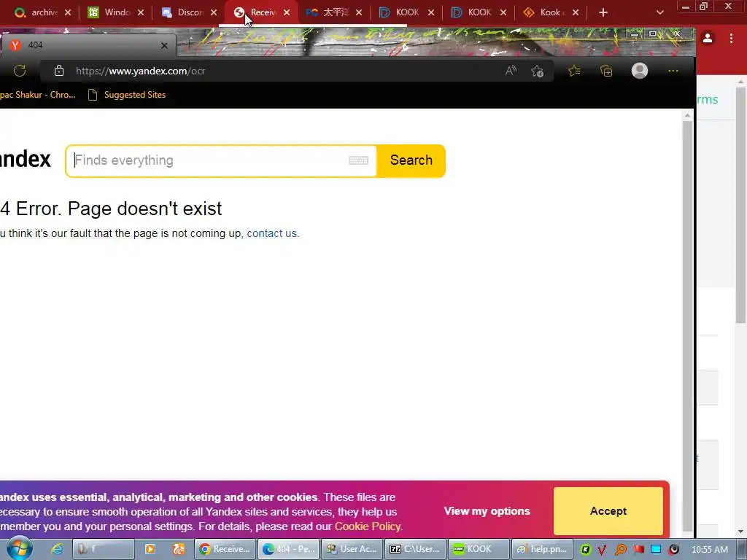This screenshot has width=747, height=560.
Task: Click View my options for cookies
Action: (x=487, y=511)
